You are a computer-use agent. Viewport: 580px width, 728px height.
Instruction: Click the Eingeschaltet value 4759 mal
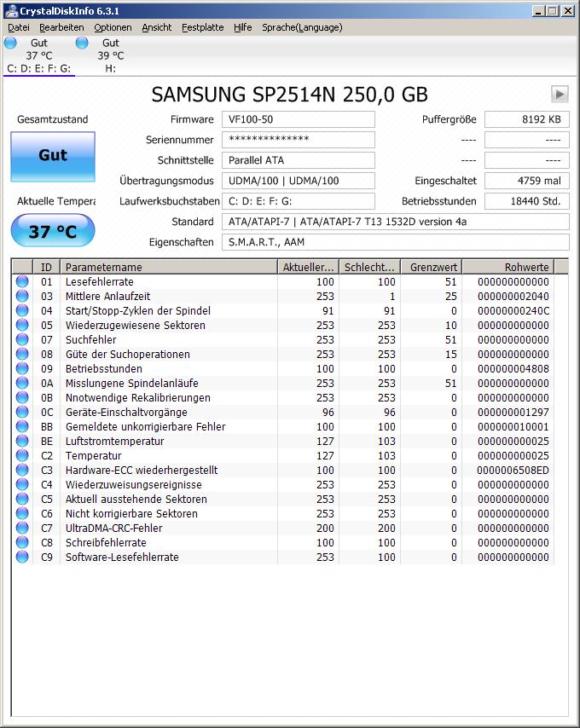click(x=526, y=181)
